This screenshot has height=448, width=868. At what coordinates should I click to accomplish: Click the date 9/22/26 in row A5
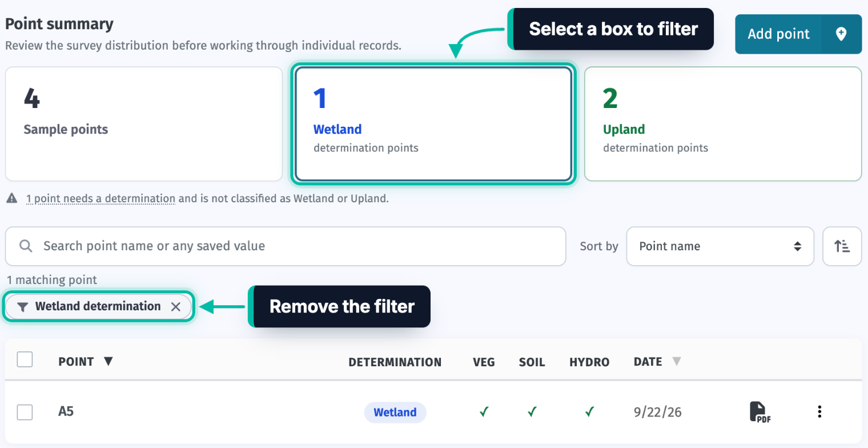[657, 411]
